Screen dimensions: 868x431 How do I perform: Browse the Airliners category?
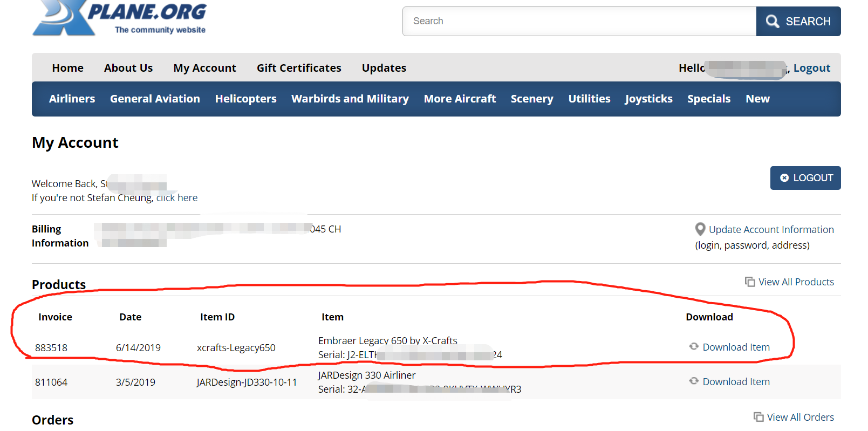72,99
